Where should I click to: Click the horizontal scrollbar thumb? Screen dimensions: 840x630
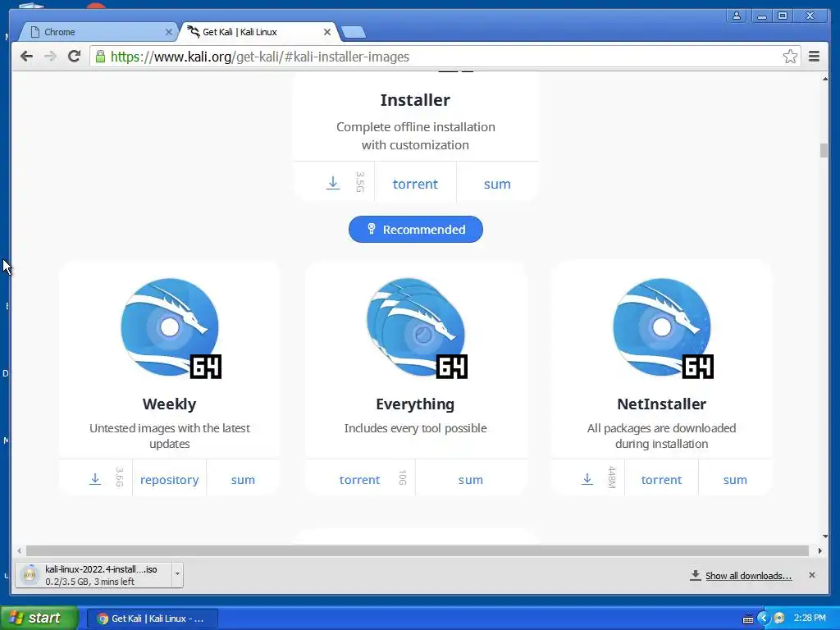click(x=418, y=550)
